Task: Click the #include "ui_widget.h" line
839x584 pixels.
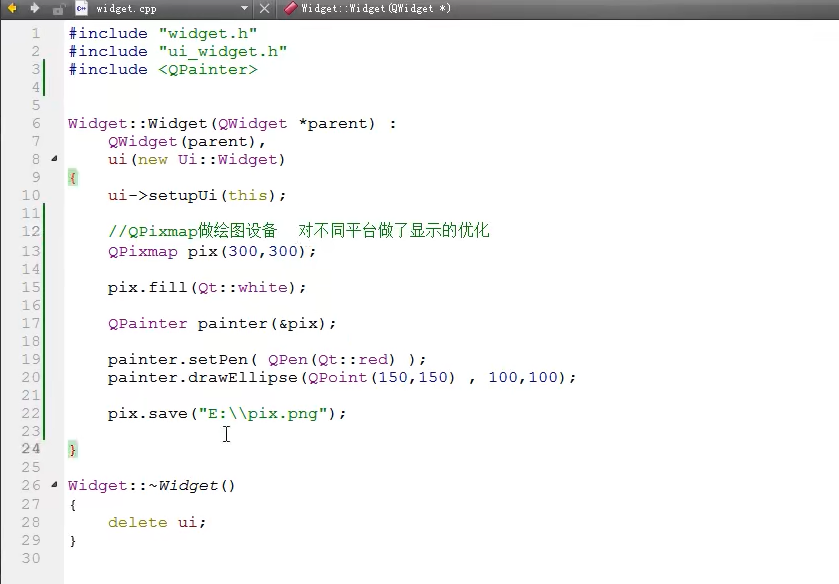Action: 178,51
